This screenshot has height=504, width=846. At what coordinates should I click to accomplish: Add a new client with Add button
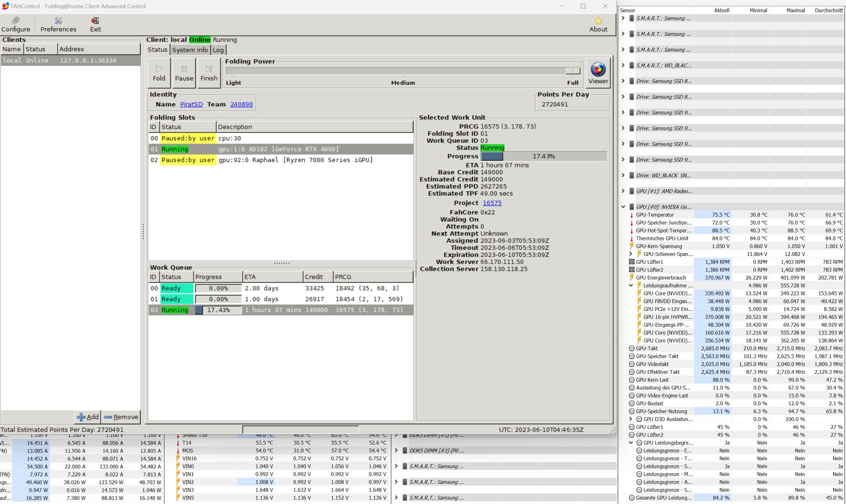(88, 417)
